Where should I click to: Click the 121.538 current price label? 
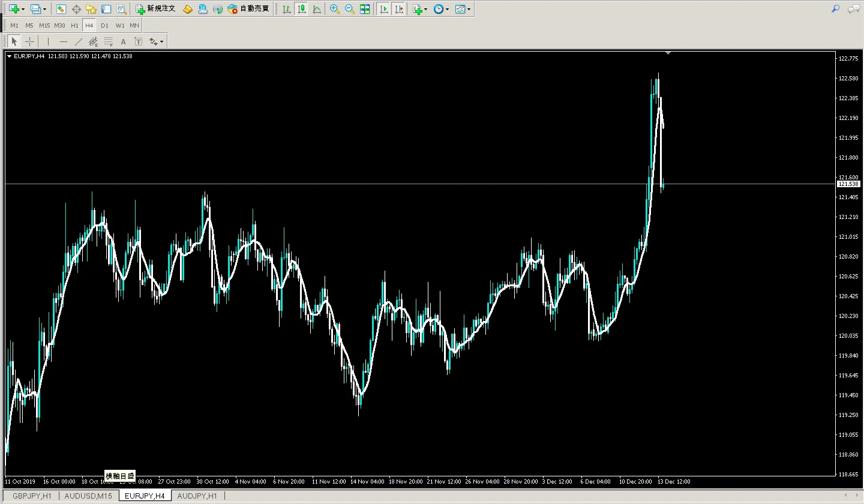click(848, 184)
